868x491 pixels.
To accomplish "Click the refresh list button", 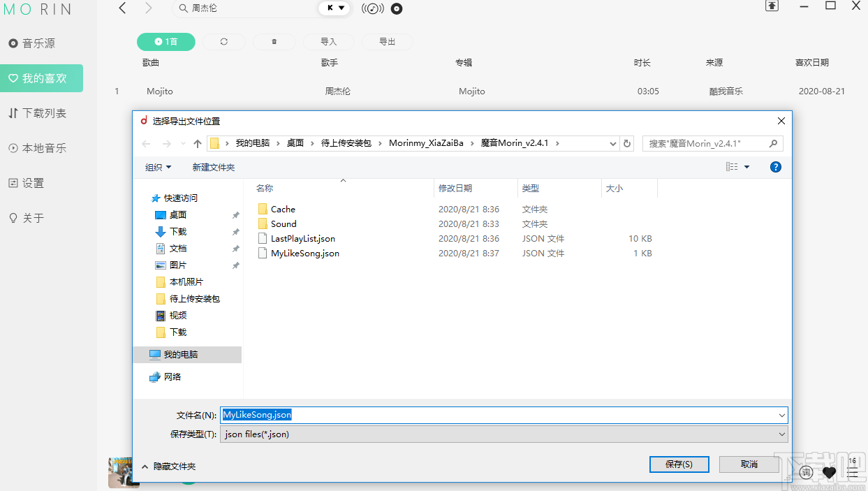I will 224,42.
